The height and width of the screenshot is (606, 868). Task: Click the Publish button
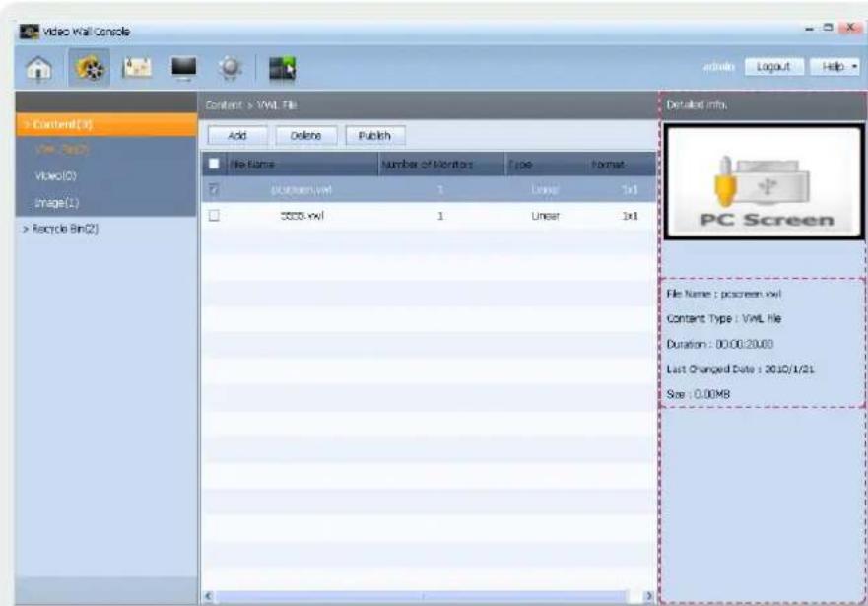(374, 136)
